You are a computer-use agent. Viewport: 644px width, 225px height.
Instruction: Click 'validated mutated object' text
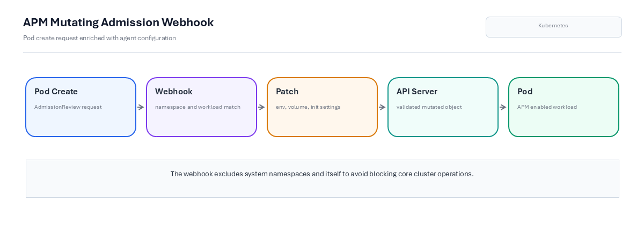click(429, 107)
